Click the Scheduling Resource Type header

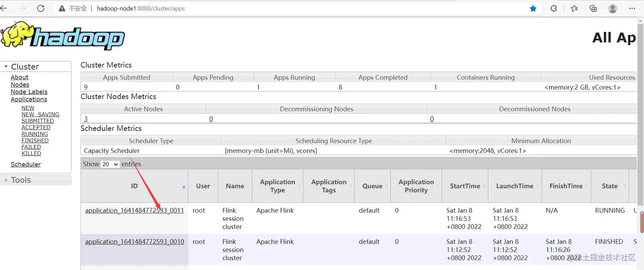pyautogui.click(x=333, y=141)
